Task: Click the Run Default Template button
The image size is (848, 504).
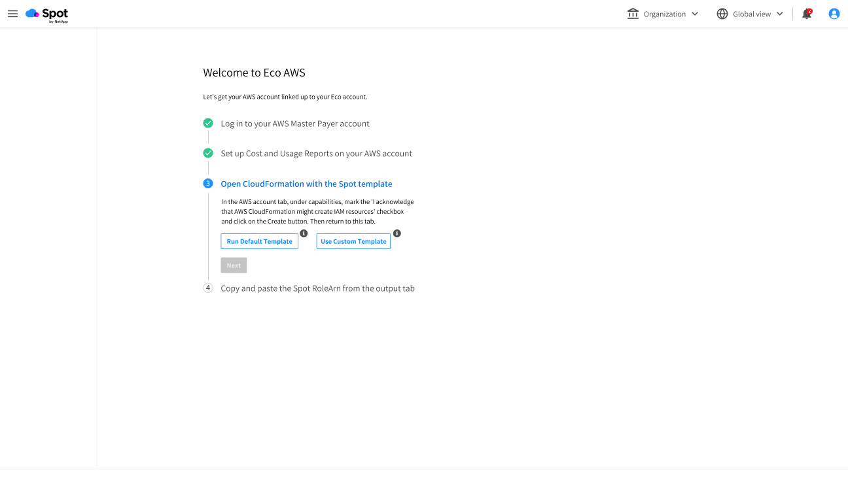Action: point(259,241)
